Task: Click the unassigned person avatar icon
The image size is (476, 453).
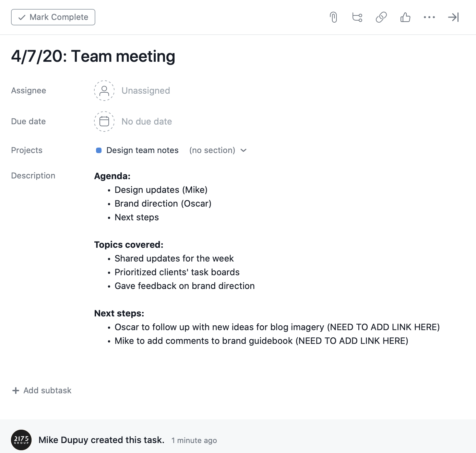Action: tap(104, 90)
